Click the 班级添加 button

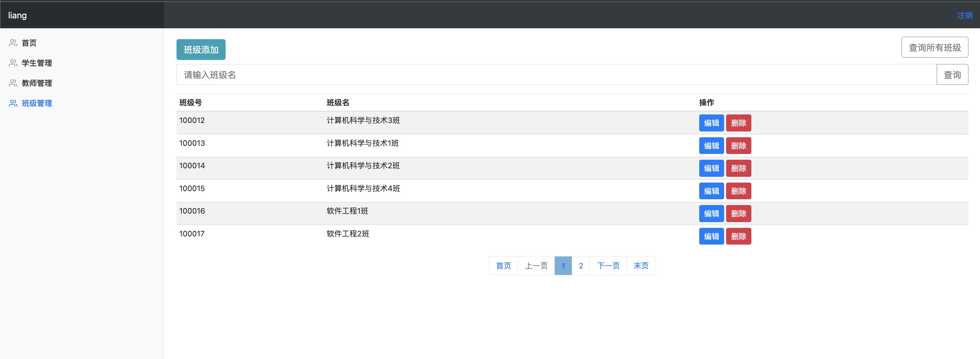click(x=201, y=49)
